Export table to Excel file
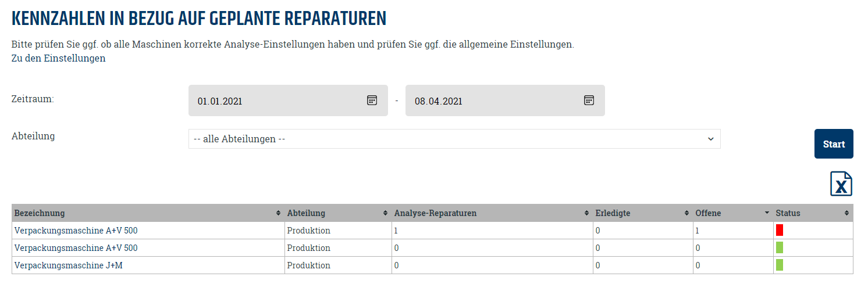Image resolution: width=868 pixels, height=291 pixels. click(841, 184)
